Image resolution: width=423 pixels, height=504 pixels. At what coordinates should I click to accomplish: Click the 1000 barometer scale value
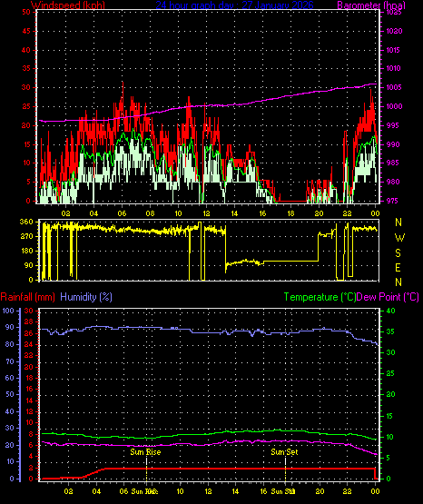point(393,106)
